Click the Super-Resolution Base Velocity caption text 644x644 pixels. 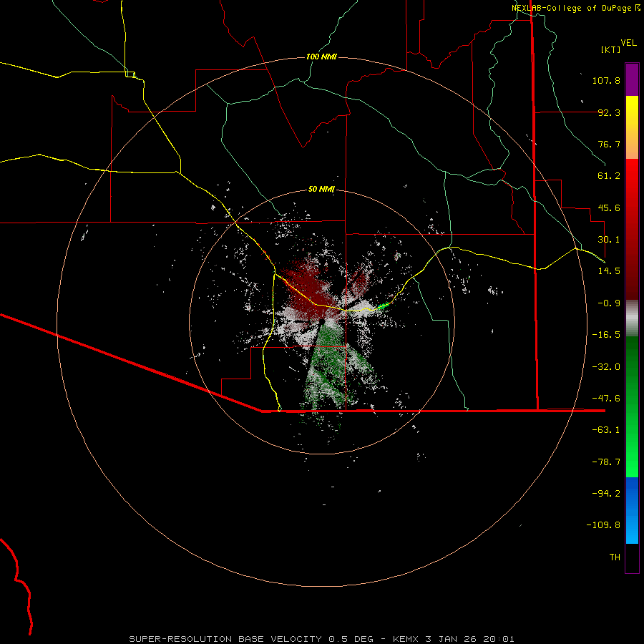[321, 639]
